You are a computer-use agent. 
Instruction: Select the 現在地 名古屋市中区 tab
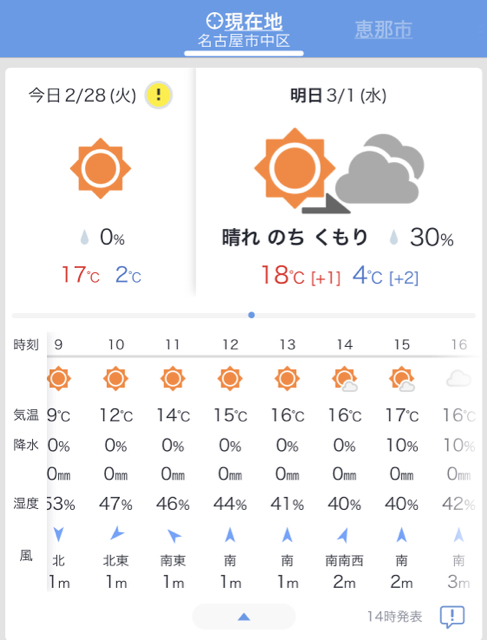click(x=244, y=31)
